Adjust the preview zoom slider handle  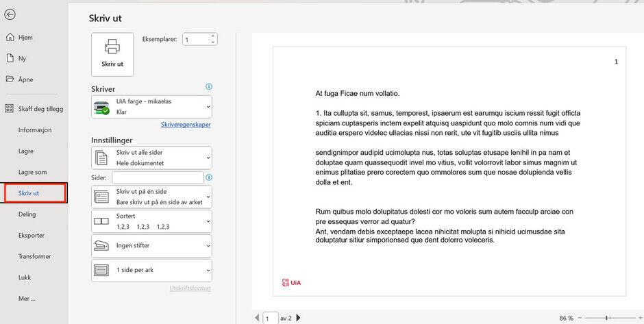pyautogui.click(x=606, y=318)
